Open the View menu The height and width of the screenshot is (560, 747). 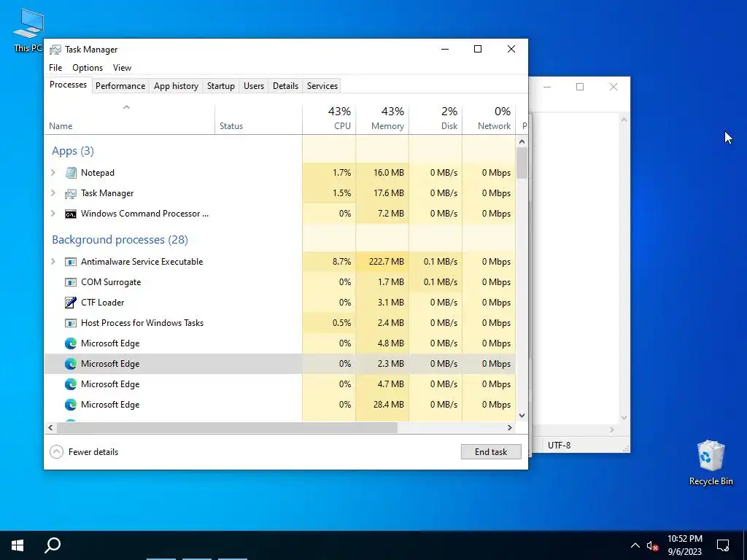click(x=122, y=68)
